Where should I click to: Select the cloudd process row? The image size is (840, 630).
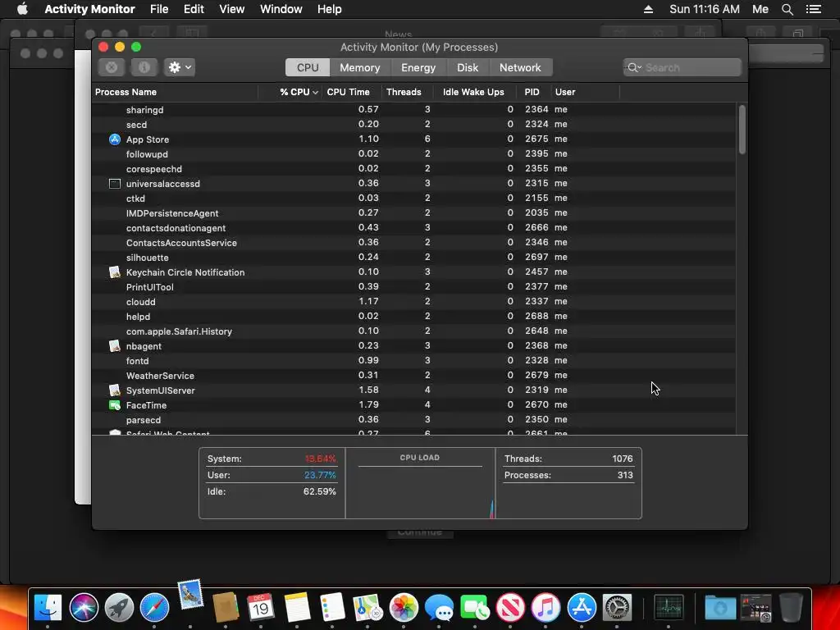[414, 302]
